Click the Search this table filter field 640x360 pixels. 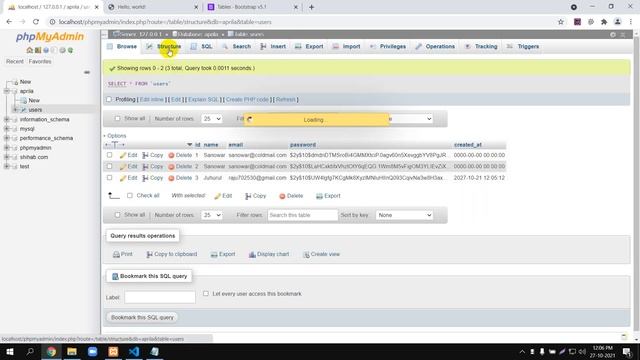tap(302, 215)
